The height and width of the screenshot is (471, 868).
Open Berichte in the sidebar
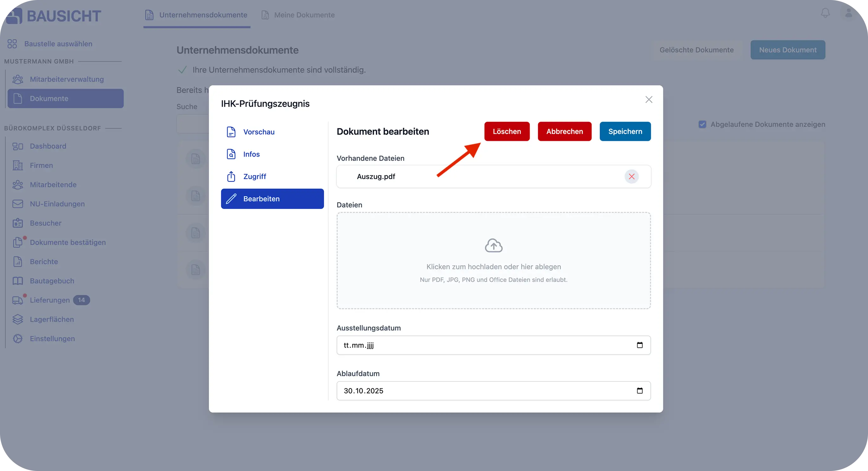(65, 261)
